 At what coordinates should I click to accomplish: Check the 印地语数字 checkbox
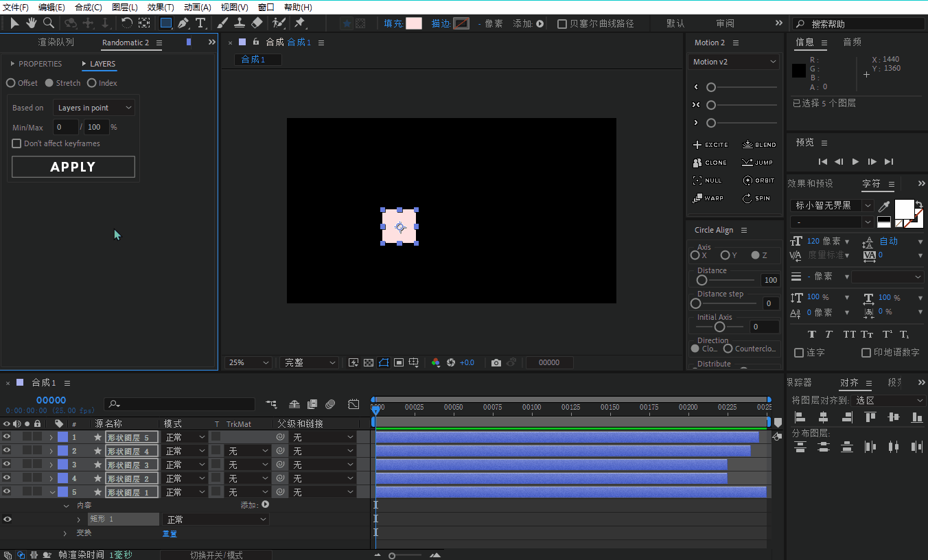(866, 353)
